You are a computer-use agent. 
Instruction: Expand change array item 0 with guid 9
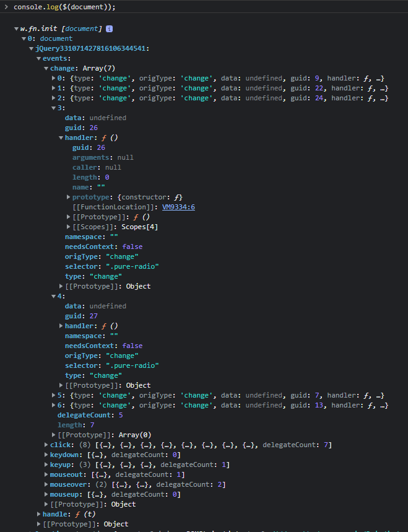pyautogui.click(x=54, y=79)
